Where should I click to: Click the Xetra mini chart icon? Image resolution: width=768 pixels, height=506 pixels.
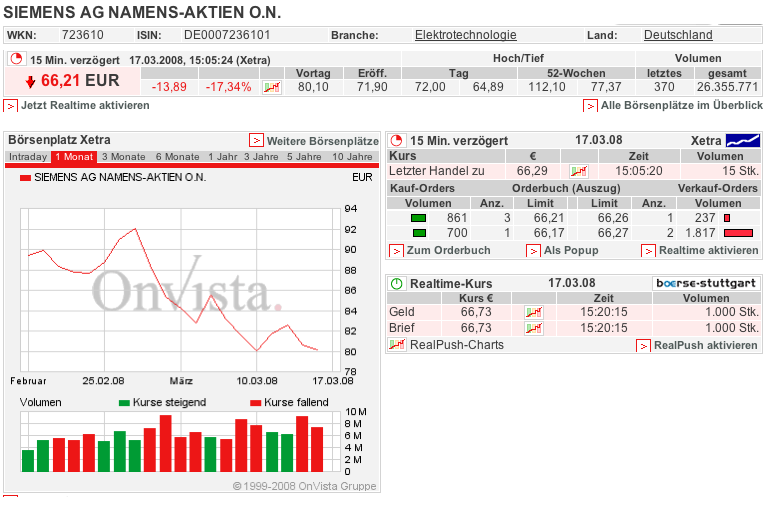tap(743, 141)
